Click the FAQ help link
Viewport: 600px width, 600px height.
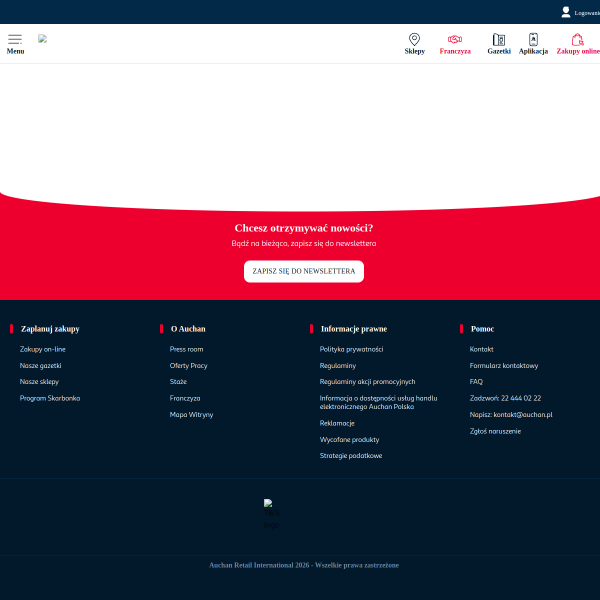point(476,381)
